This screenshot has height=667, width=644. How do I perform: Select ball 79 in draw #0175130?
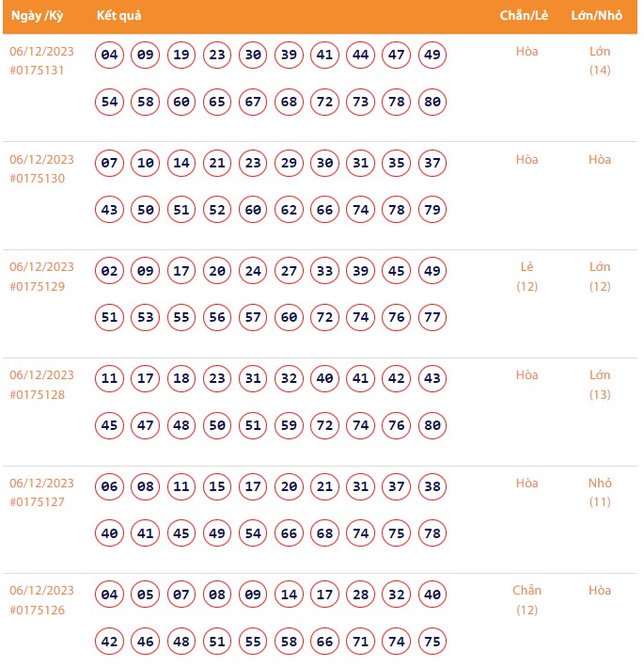[432, 210]
